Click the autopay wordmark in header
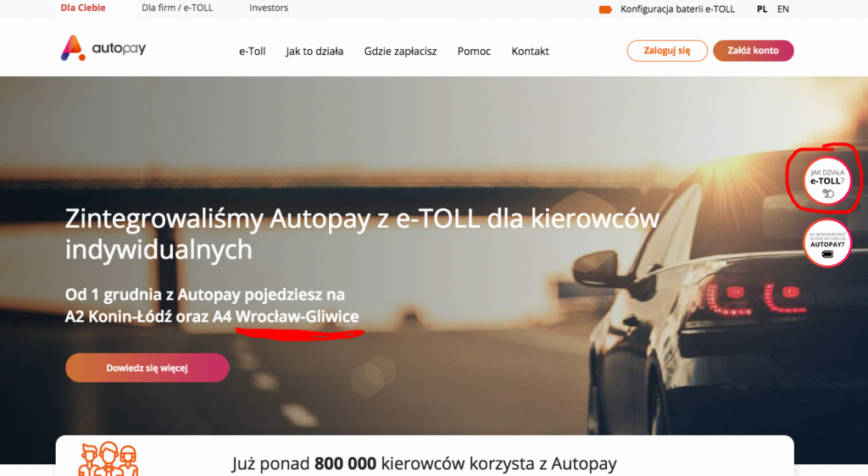The image size is (868, 476). pyautogui.click(x=119, y=48)
